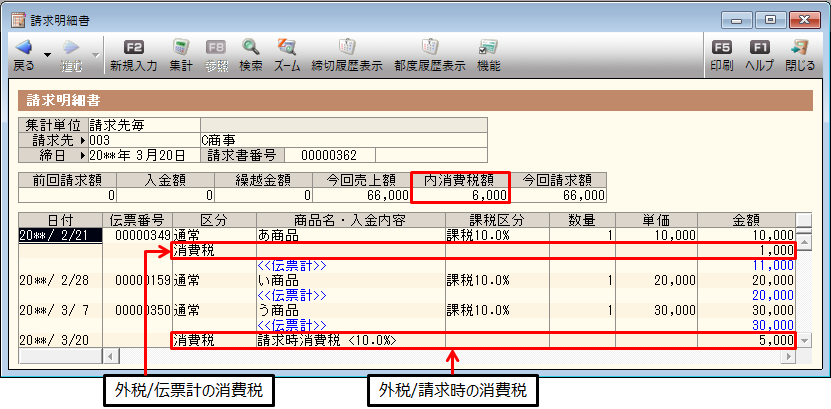Open 締切履歴表示 from the toolbar
Screen dimensions: 831x409
(347, 47)
